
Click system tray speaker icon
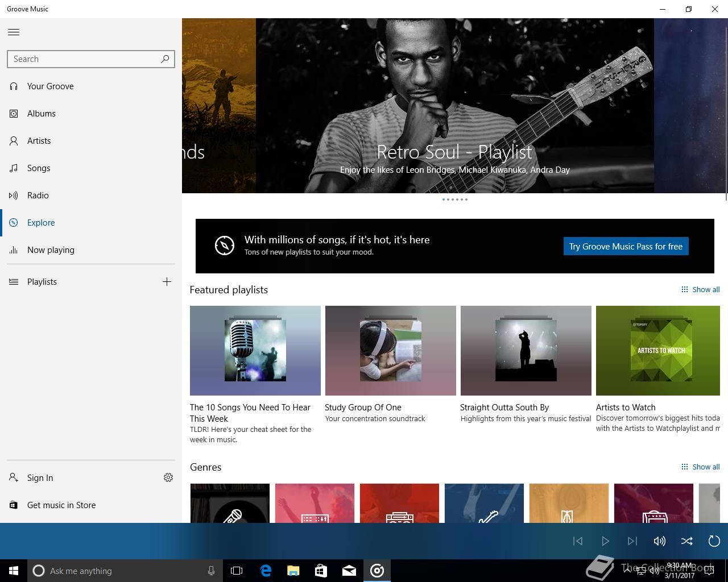(x=655, y=571)
